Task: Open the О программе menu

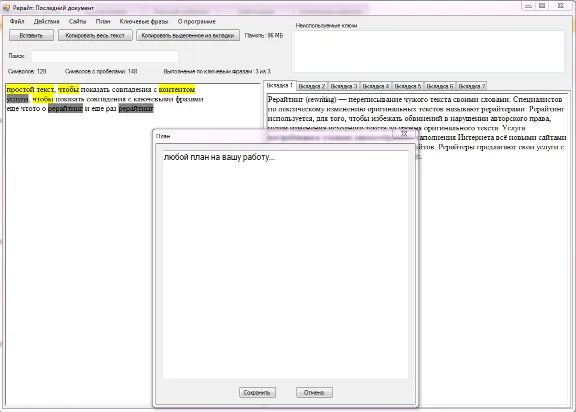Action: [x=197, y=22]
